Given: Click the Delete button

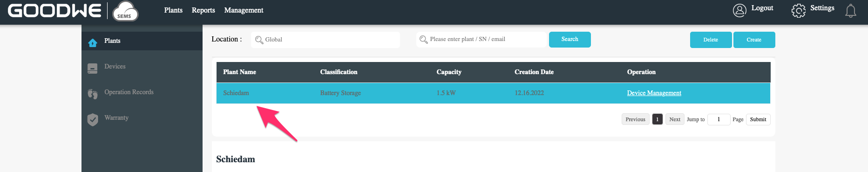Looking at the screenshot, I should pos(711,40).
